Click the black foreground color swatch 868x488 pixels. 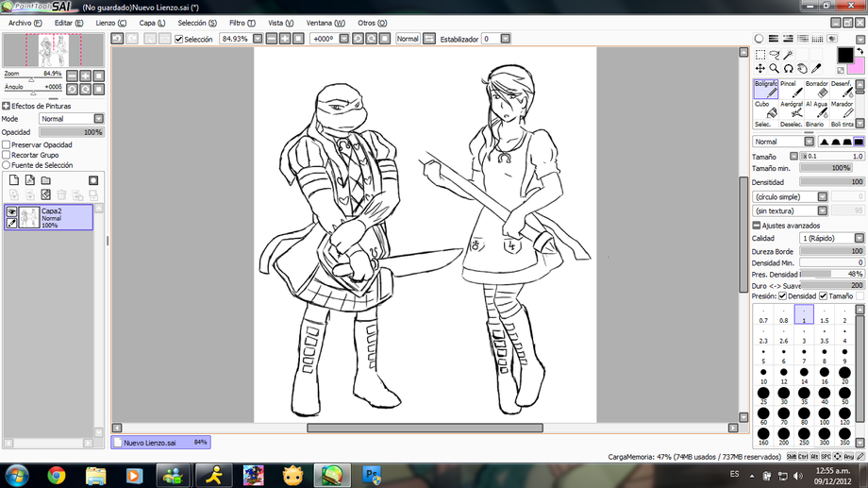tap(844, 55)
